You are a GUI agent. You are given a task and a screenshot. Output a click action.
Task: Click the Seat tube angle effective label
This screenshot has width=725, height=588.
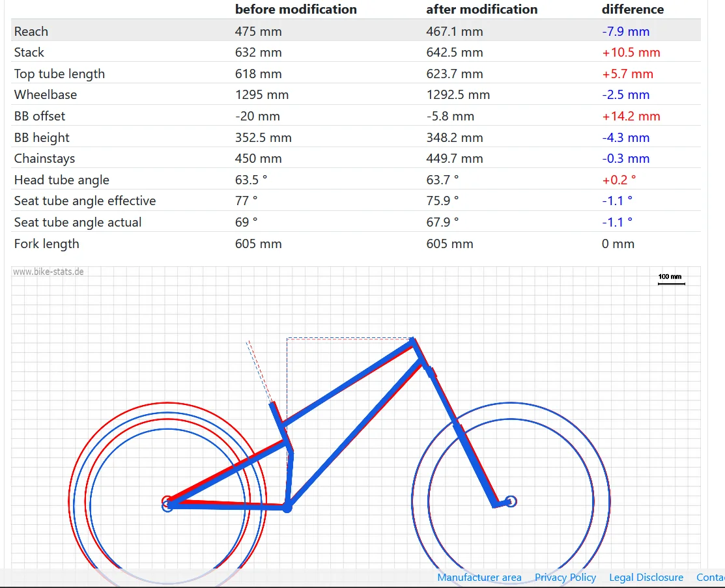coord(85,201)
